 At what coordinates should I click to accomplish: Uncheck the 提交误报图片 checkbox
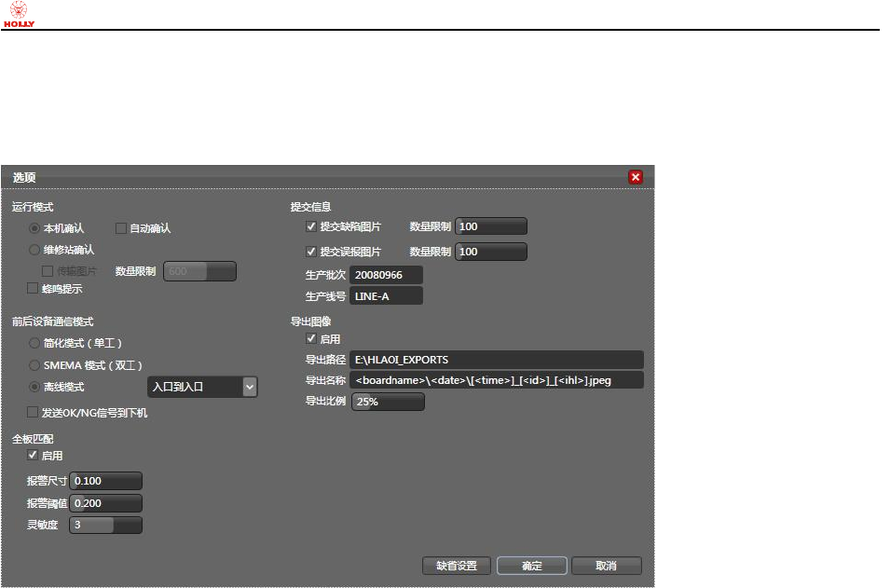coord(311,251)
